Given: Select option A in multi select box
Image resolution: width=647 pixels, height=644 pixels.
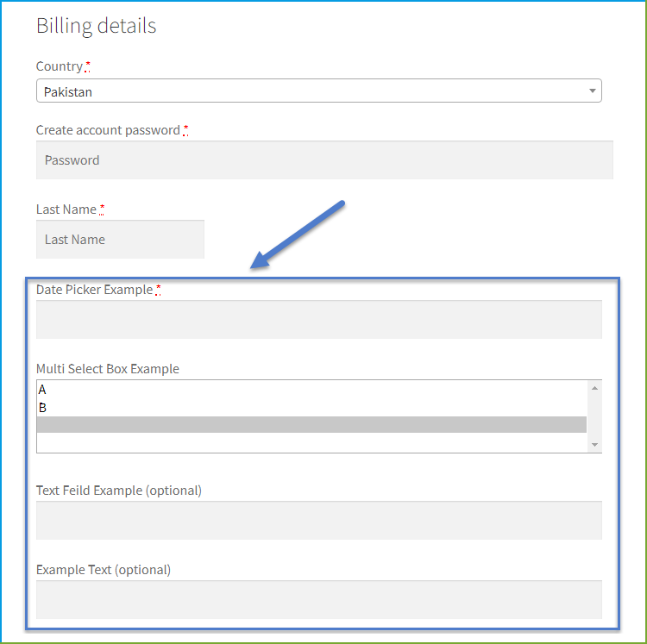Looking at the screenshot, I should pyautogui.click(x=311, y=389).
